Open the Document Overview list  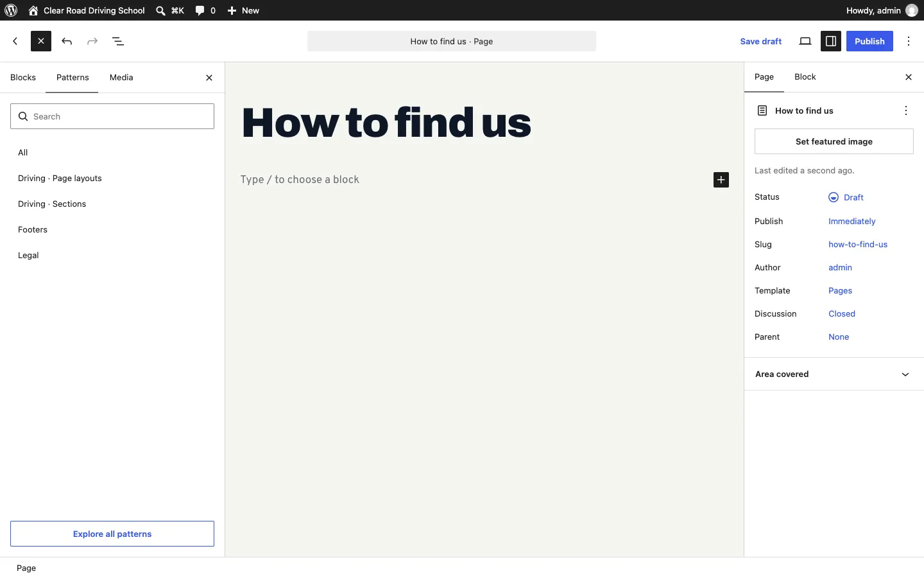pos(118,41)
